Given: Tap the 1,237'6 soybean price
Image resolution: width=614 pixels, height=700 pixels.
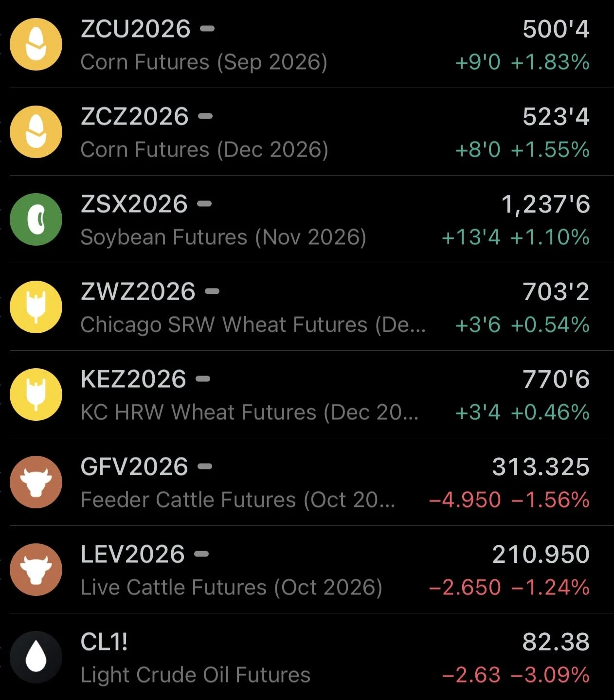Looking at the screenshot, I should [545, 204].
